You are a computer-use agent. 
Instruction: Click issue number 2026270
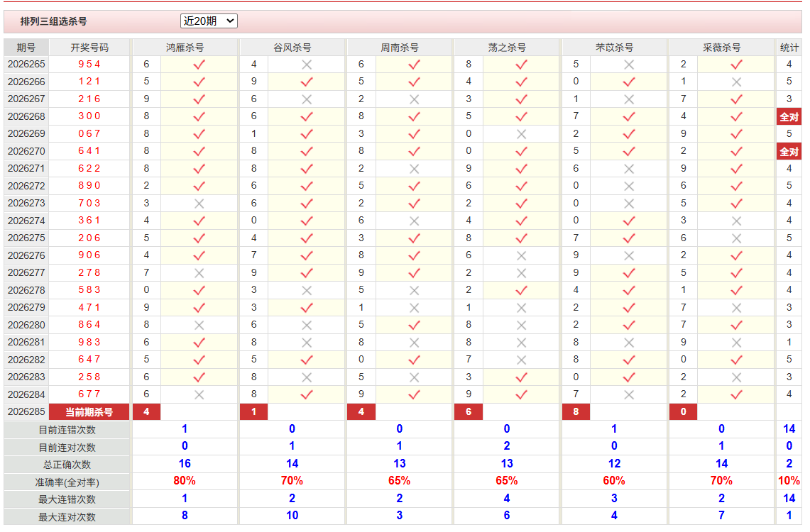point(26,151)
